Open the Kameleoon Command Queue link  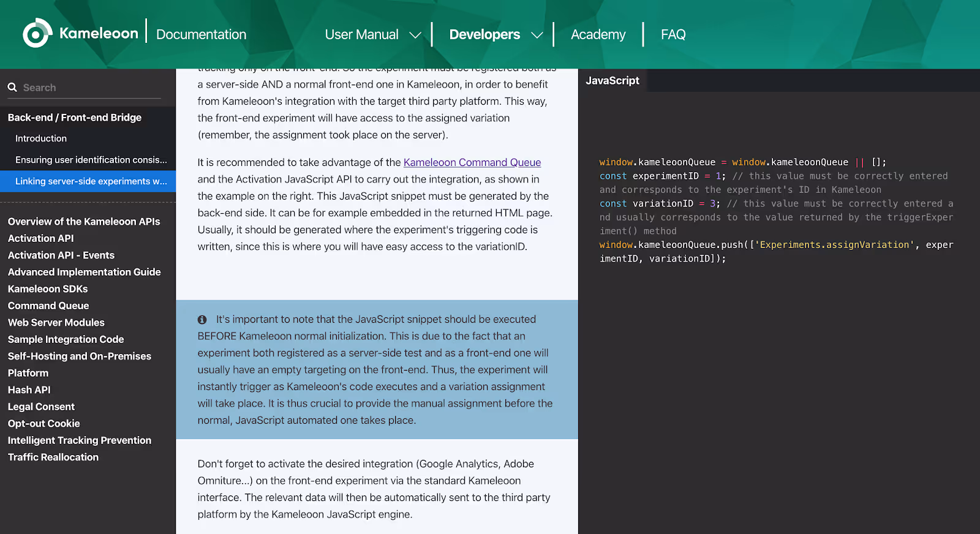(472, 162)
